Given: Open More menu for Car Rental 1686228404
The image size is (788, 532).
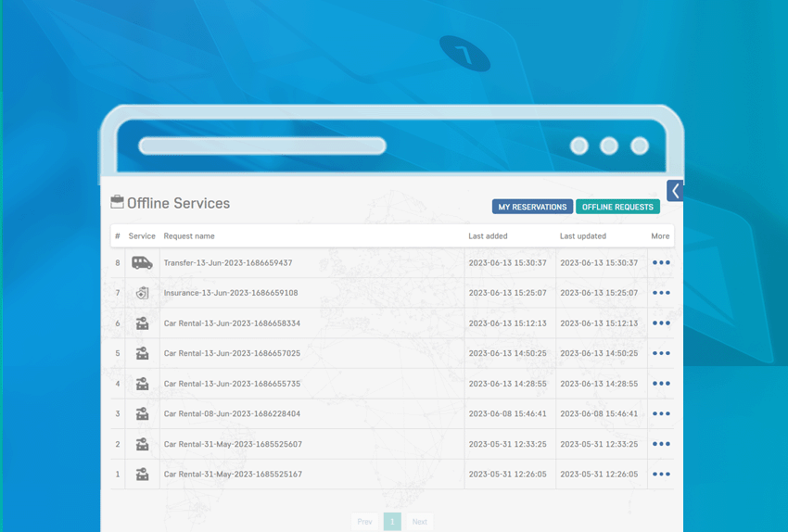Looking at the screenshot, I should pos(661,413).
